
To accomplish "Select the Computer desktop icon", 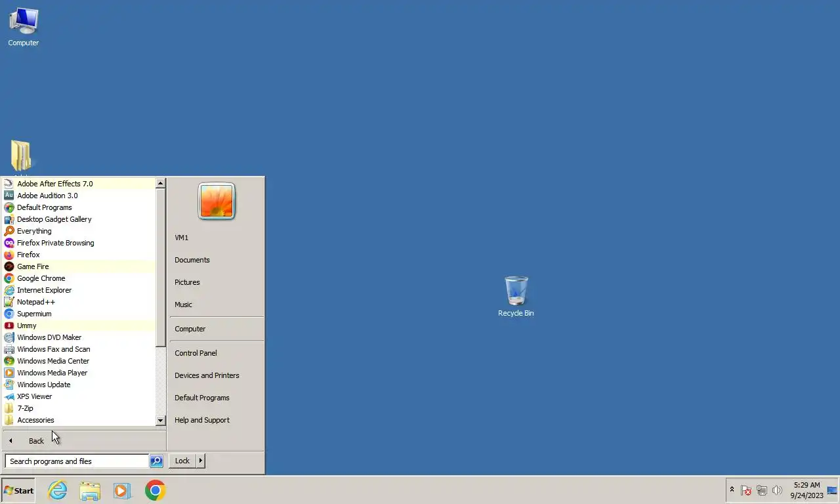I will point(23,27).
